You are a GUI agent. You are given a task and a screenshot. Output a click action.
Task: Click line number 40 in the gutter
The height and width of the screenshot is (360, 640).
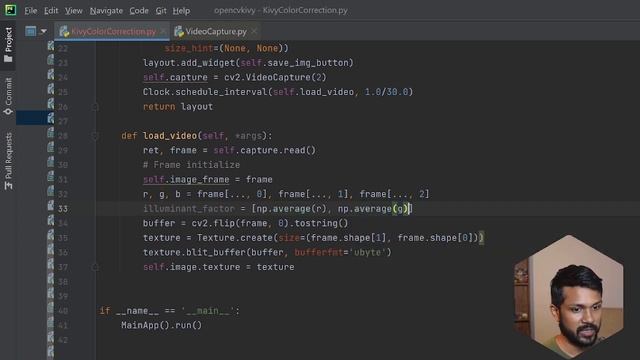pos(62,311)
